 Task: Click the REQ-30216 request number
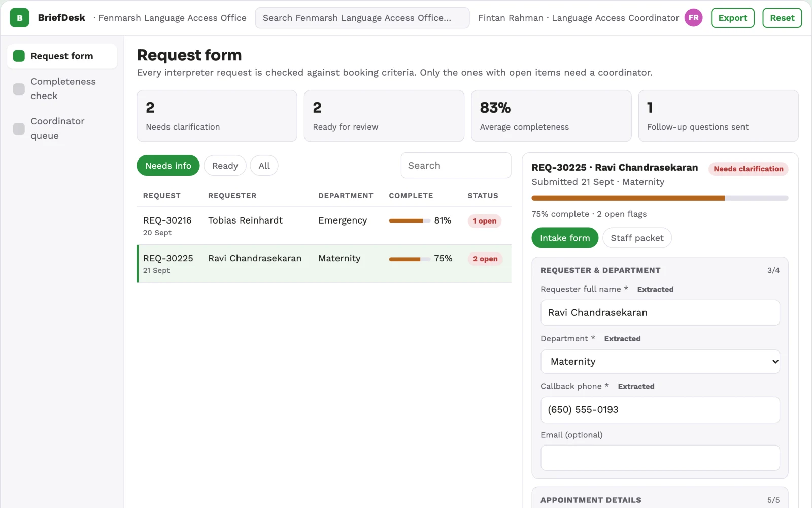[167, 220]
